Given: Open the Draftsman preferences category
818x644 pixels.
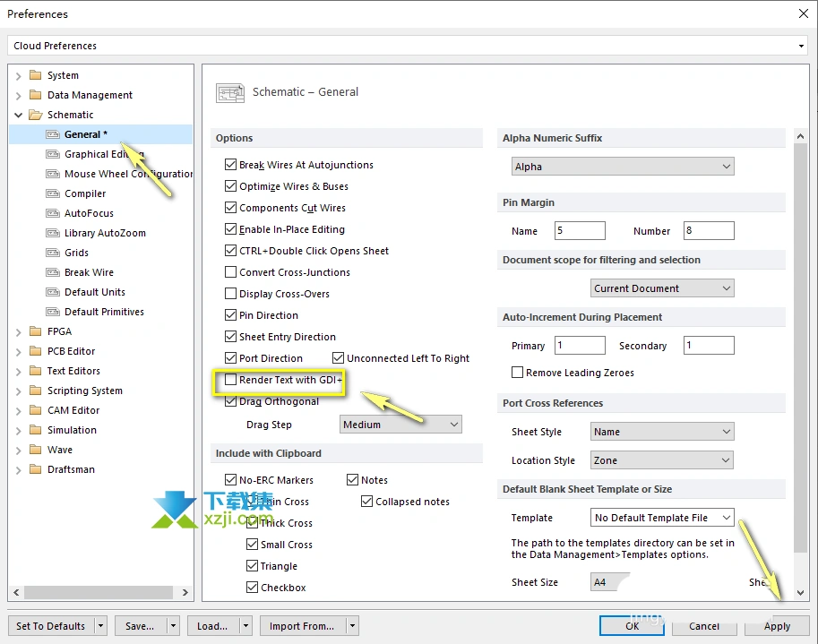Looking at the screenshot, I should click(x=71, y=469).
